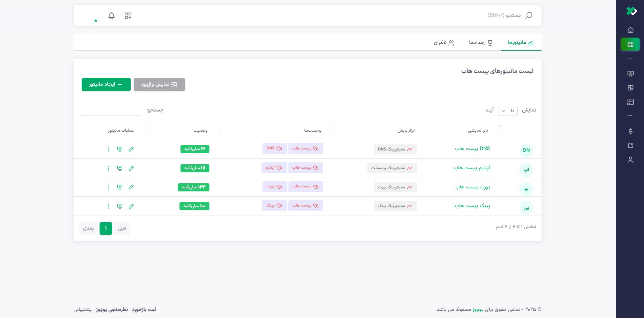Expand the items-per-page dropdown showing ۱۰
This screenshot has width=644, height=318.
tap(508, 111)
